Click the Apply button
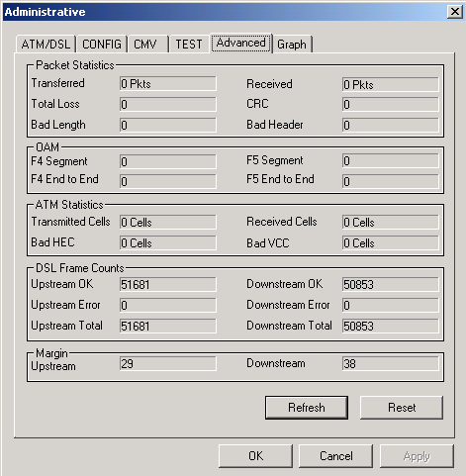 point(417,456)
